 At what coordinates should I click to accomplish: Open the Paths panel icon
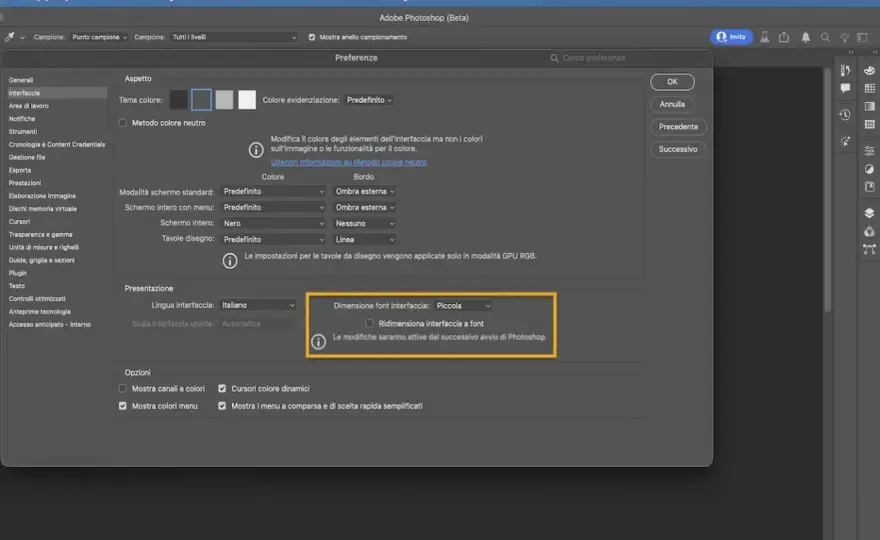click(869, 249)
